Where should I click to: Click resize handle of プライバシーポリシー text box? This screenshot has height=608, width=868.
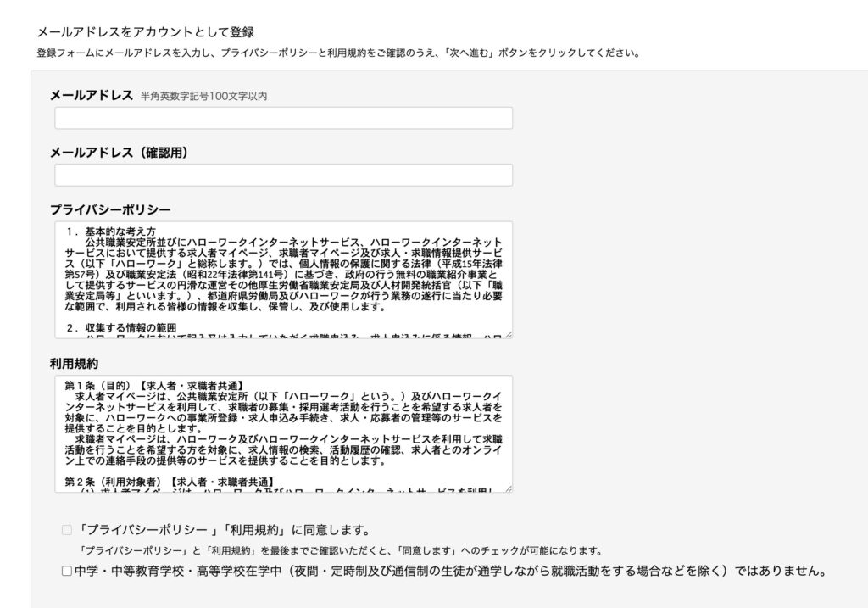508,335
